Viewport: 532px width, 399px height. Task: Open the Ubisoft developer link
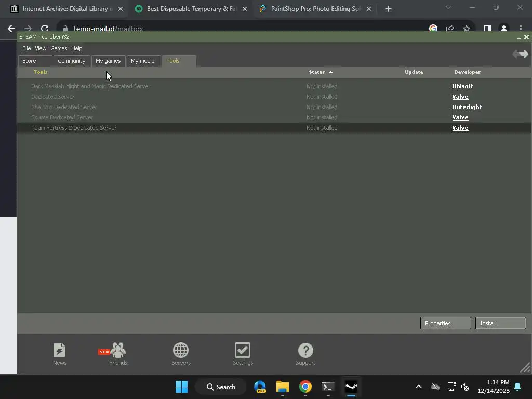(462, 86)
